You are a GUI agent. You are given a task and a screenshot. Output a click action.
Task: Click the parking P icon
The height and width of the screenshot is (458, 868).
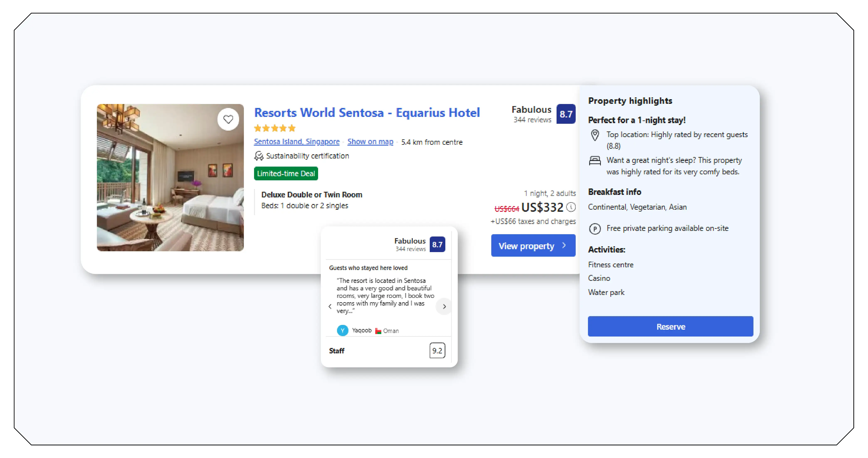(595, 229)
